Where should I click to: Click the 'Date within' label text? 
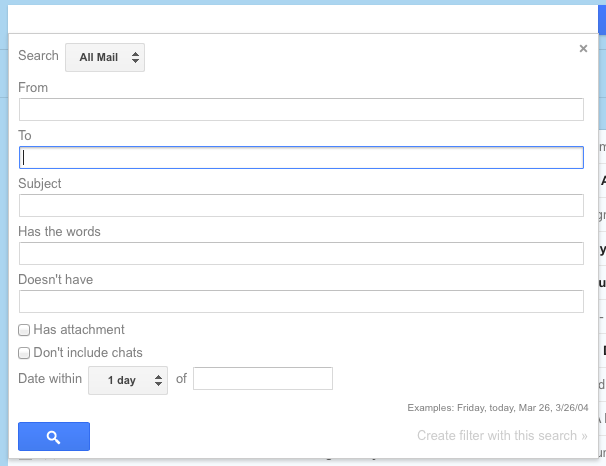pyautogui.click(x=50, y=379)
